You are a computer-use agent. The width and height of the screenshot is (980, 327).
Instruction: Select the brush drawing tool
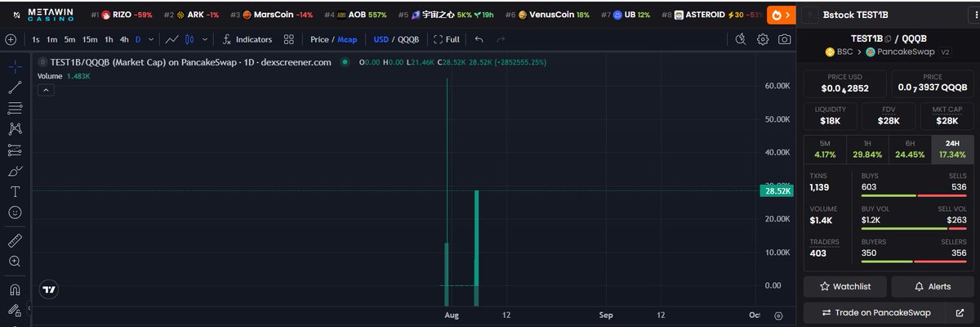click(x=15, y=171)
